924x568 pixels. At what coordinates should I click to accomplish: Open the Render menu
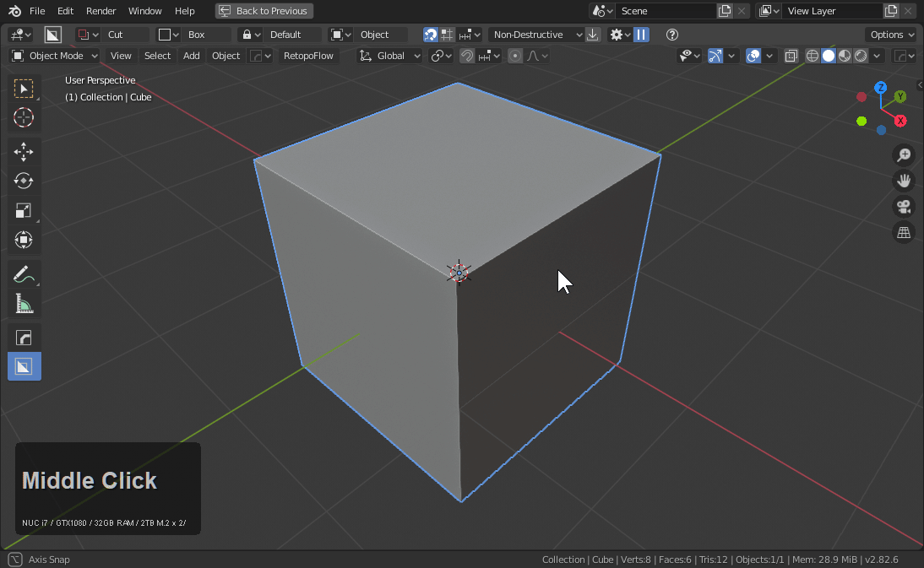click(101, 11)
